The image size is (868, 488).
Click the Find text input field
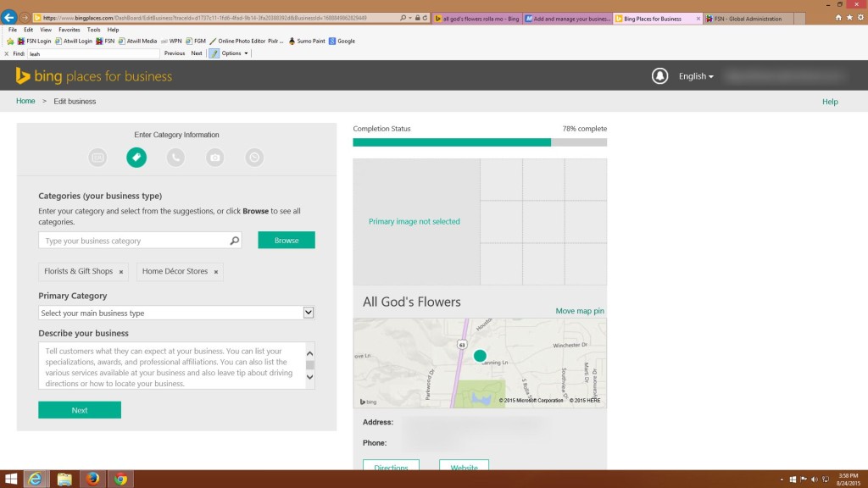click(x=93, y=53)
